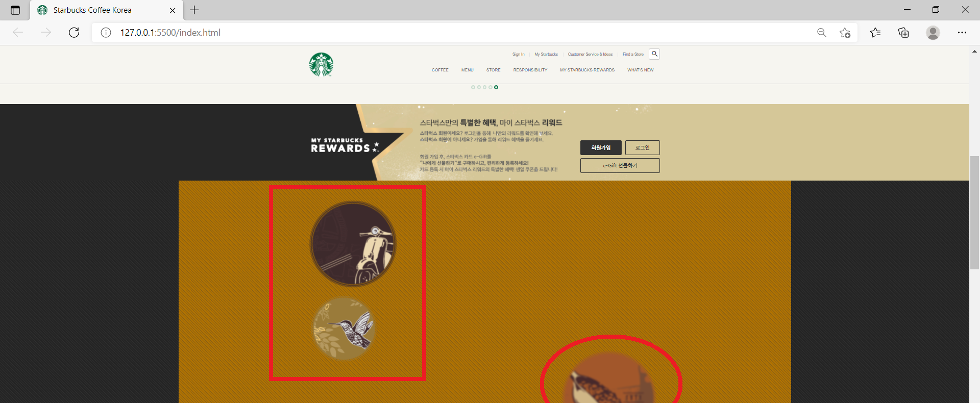The width and height of the screenshot is (980, 403).
Task: Select the Starbucks Coffee Korea browser tab
Action: point(106,10)
